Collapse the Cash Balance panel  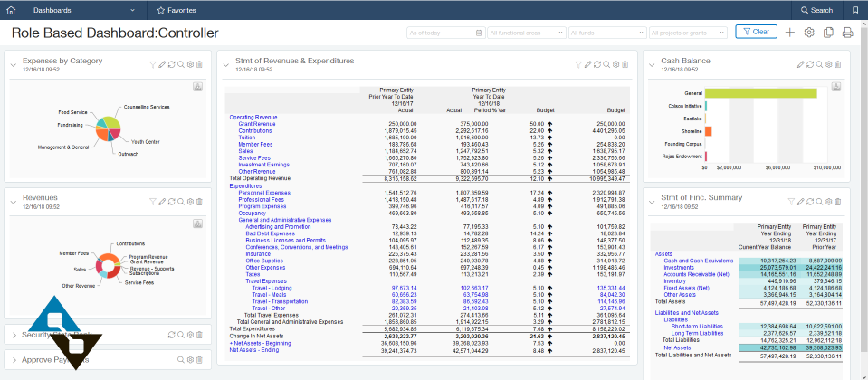click(x=652, y=65)
